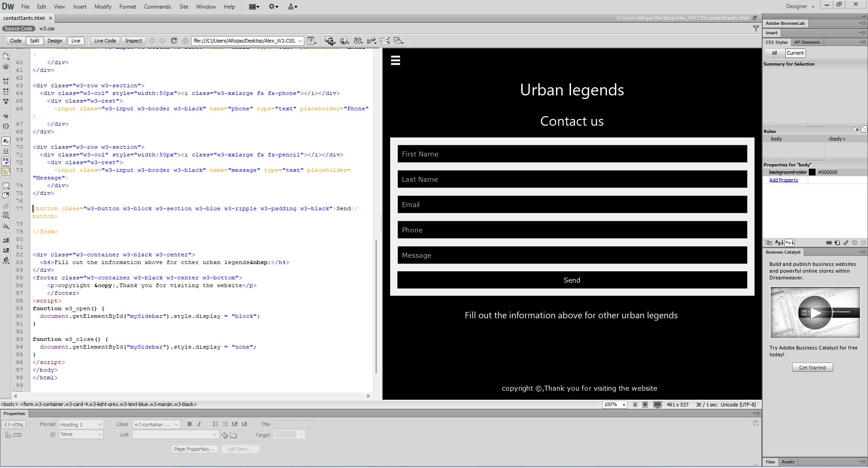
Task: Click the Home icon beside the address field
Action: pos(185,41)
